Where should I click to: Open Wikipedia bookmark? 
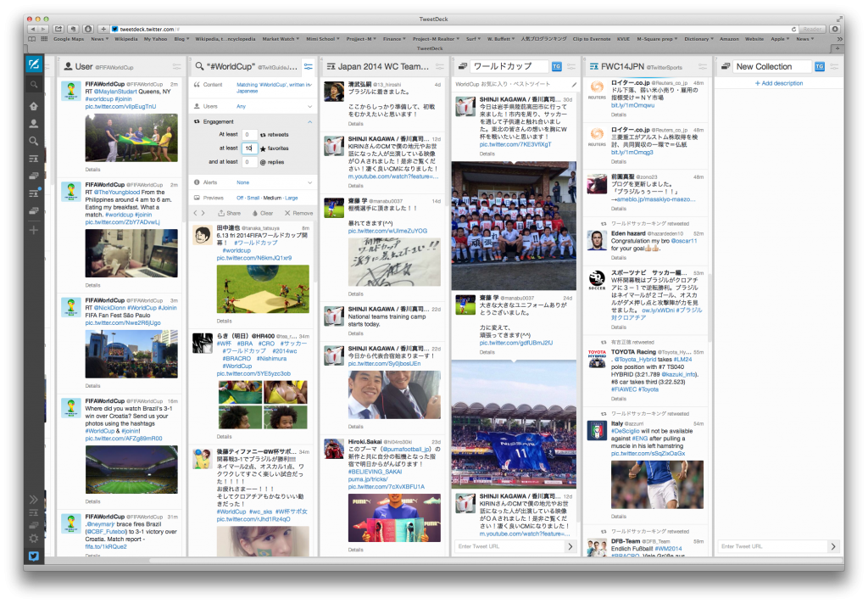[x=125, y=39]
